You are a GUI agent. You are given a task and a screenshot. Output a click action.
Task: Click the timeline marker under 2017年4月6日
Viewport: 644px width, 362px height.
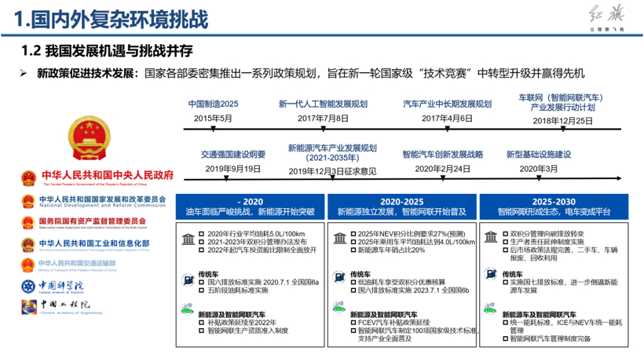[448, 129]
